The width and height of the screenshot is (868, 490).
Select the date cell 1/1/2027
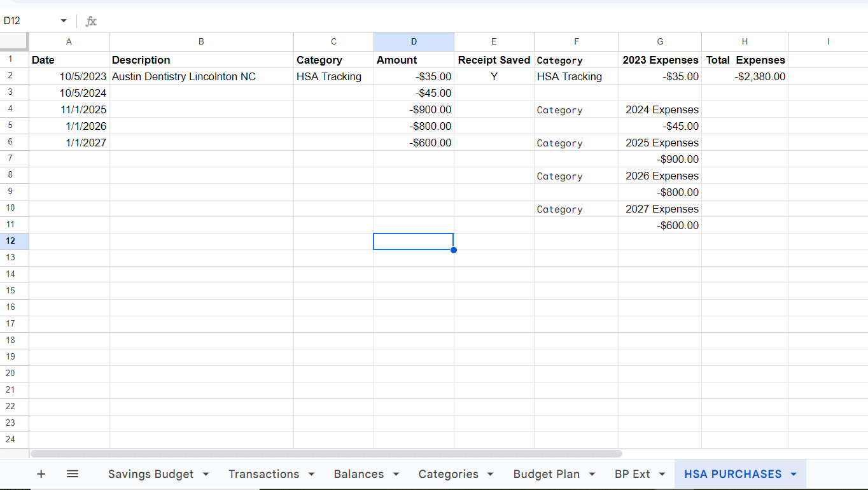[69, 143]
